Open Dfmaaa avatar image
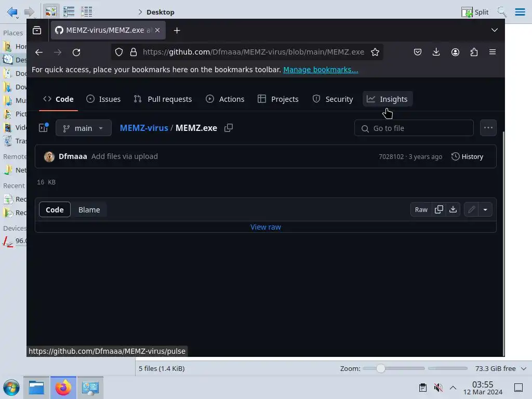 pyautogui.click(x=49, y=156)
